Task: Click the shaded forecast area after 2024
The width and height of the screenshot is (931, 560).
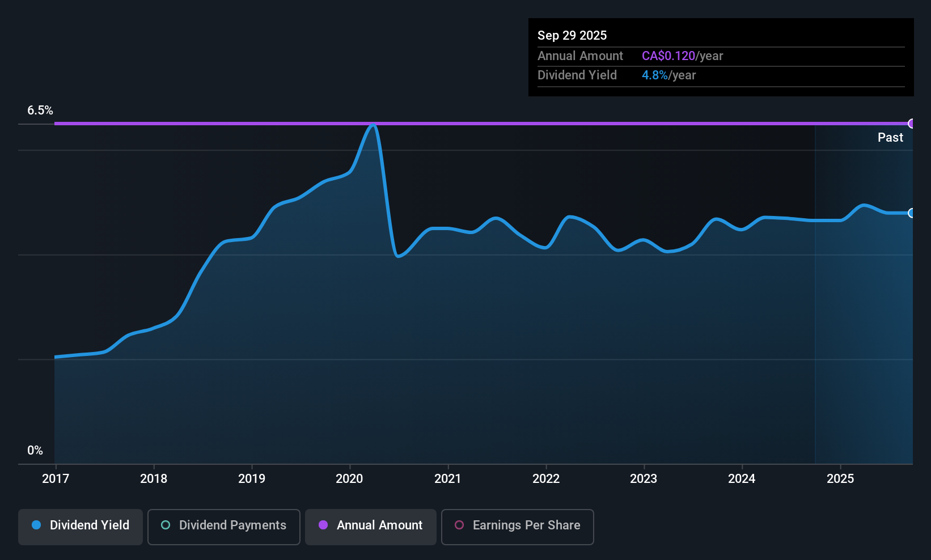Action: 862,340
